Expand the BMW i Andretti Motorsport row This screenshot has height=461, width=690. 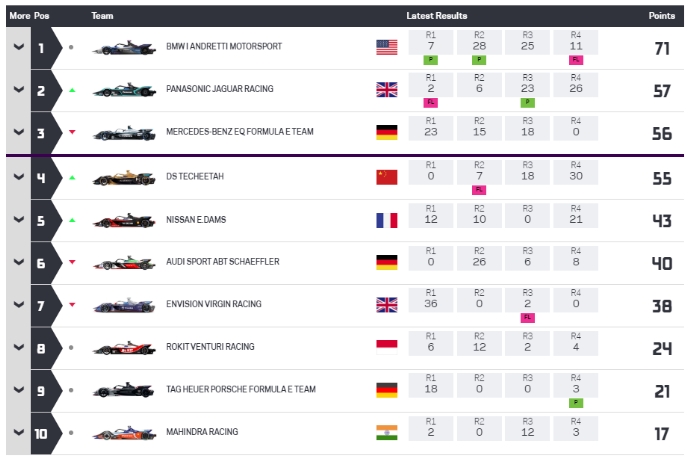[x=18, y=47]
